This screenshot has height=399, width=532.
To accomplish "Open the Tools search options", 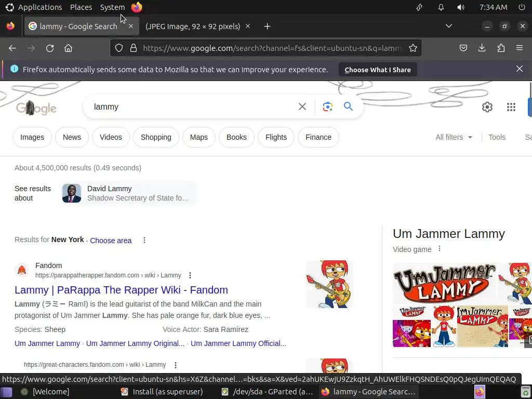I will pos(497,137).
